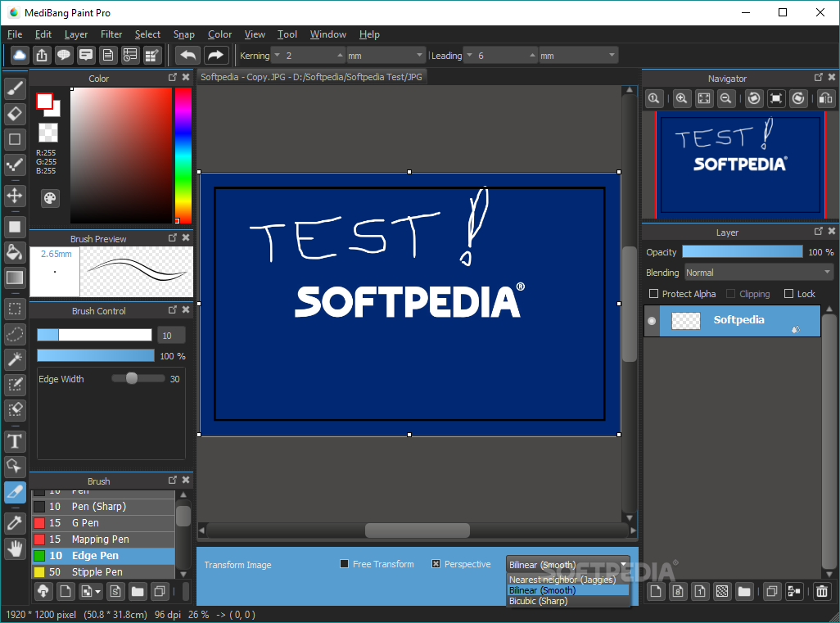Adjust the Edge Width slider
Viewport: 840px width, 623px height.
point(138,379)
